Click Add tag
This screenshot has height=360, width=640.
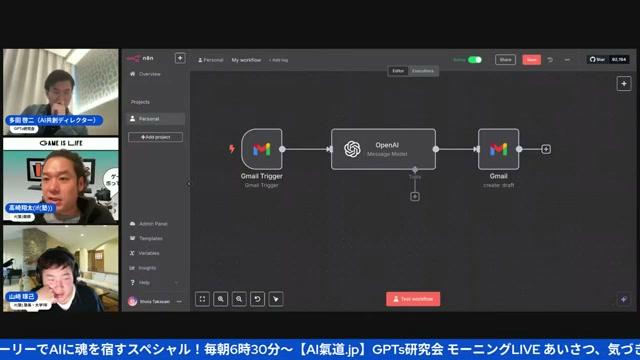coord(278,60)
